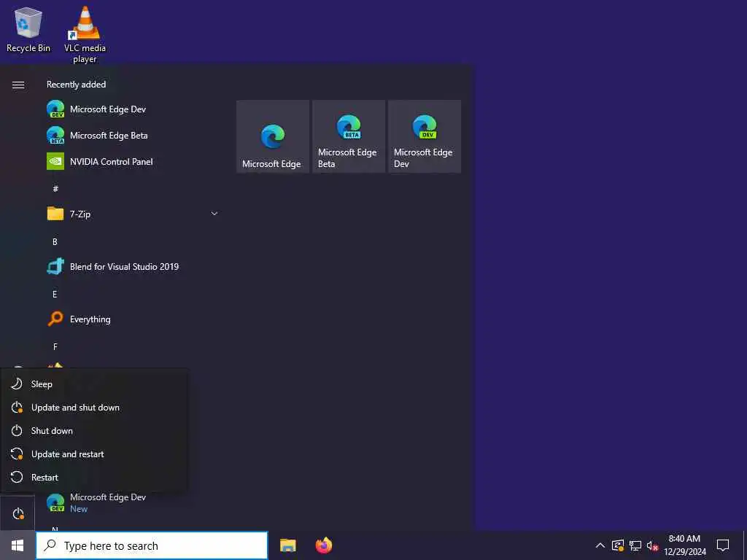
Task: Launch Everything search app
Action: pyautogui.click(x=133, y=319)
